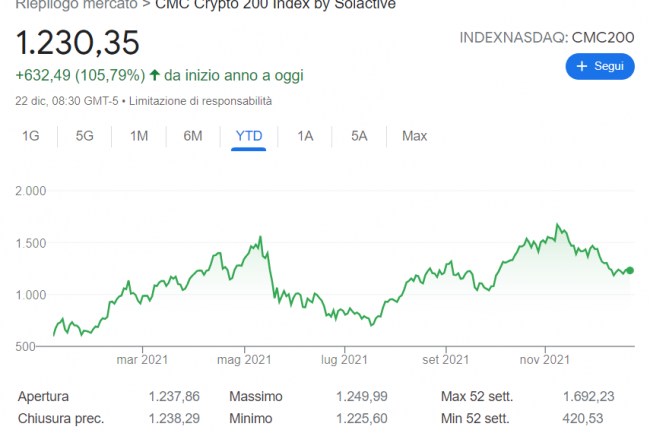650x433 pixels.
Task: Switch to the 1A time range tab
Action: [x=305, y=136]
